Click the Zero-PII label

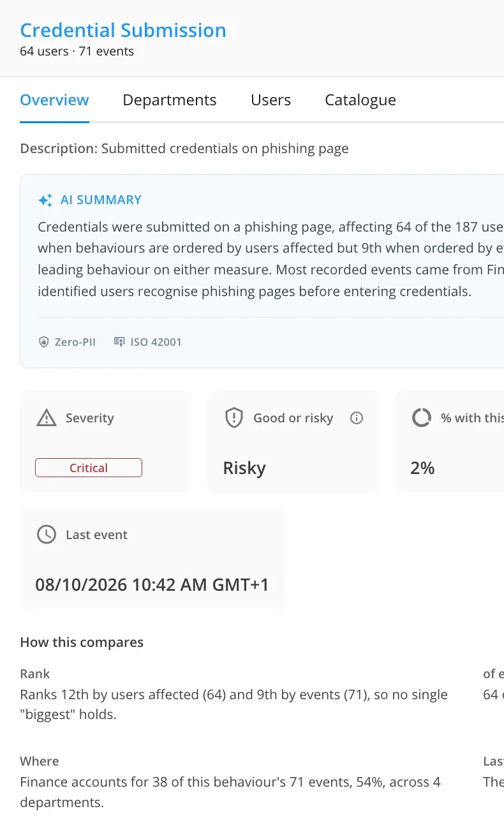point(75,342)
